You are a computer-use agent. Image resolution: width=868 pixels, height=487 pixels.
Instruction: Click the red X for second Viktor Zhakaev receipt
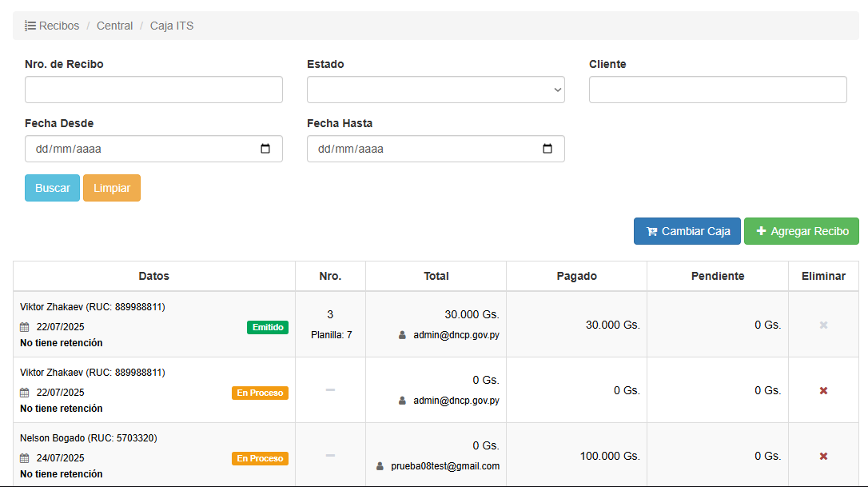(x=823, y=390)
